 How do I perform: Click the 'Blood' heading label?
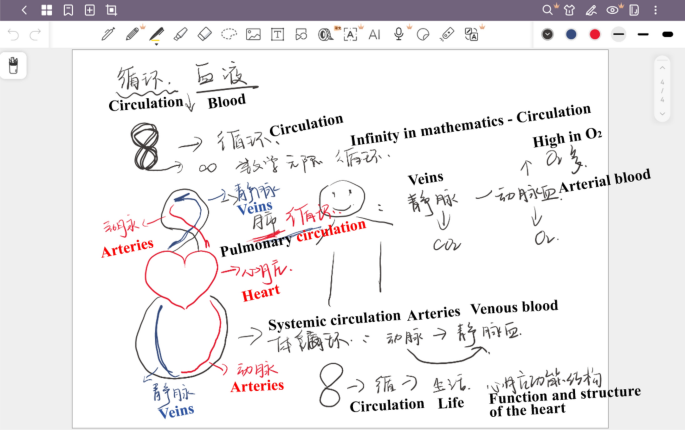226,101
